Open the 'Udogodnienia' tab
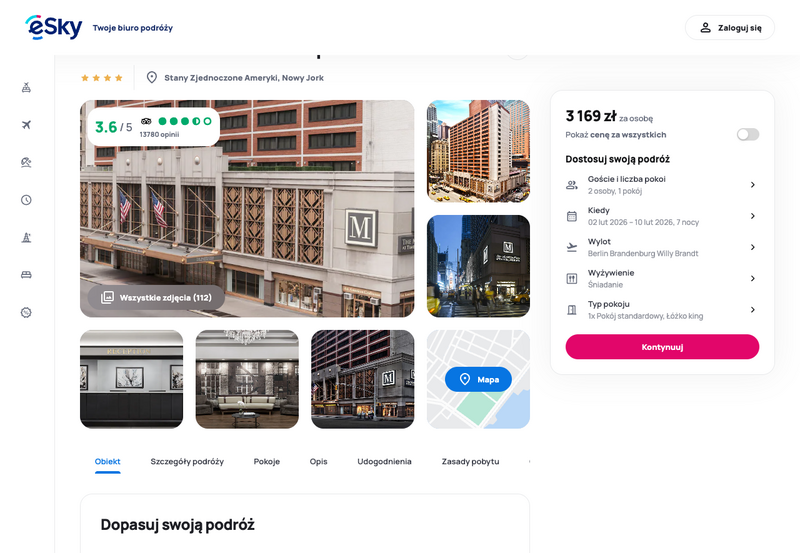 (x=384, y=462)
